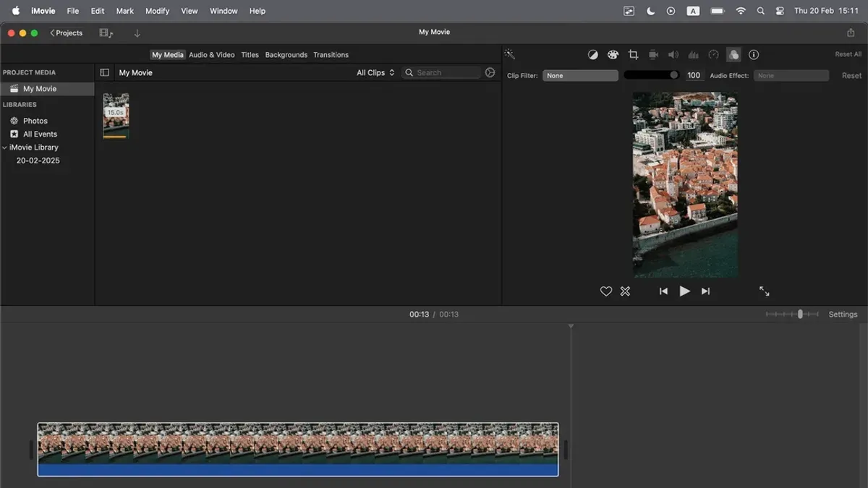
Task: Click the import media down arrow
Action: [x=137, y=33]
